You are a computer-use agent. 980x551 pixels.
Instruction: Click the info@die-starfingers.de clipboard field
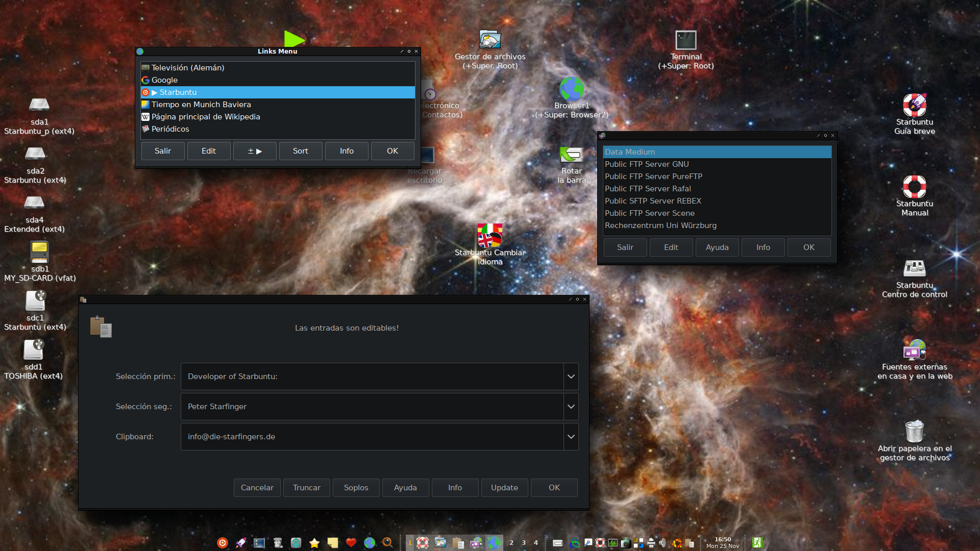coord(372,437)
